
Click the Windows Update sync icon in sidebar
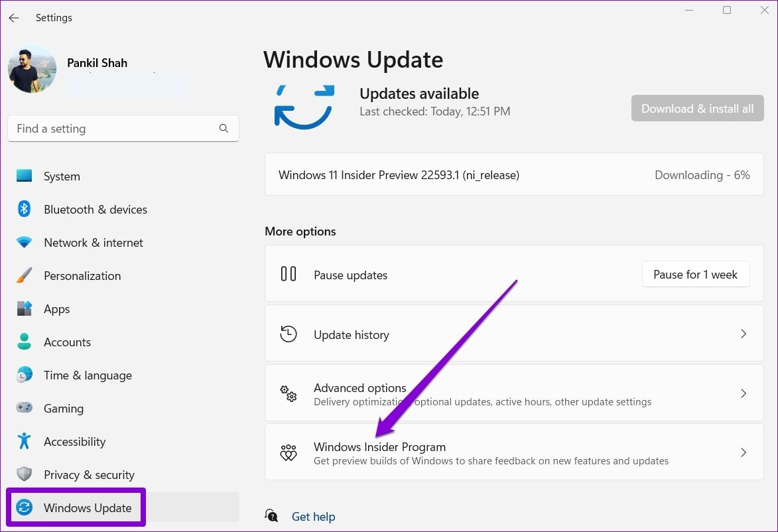(x=24, y=507)
